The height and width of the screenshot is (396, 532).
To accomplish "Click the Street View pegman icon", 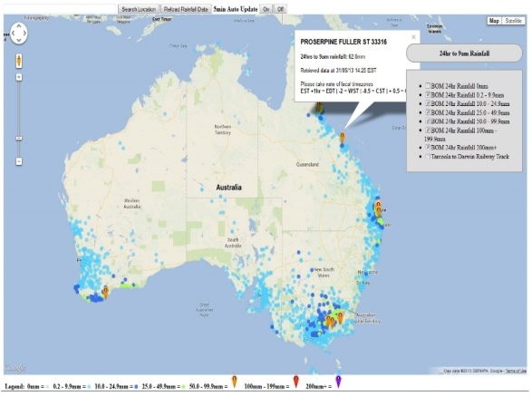I will click(19, 61).
